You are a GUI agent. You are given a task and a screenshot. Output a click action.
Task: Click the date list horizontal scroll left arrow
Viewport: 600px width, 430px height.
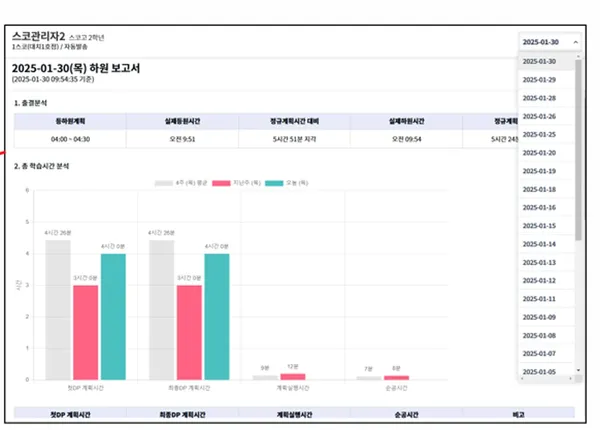pyautogui.click(x=522, y=379)
